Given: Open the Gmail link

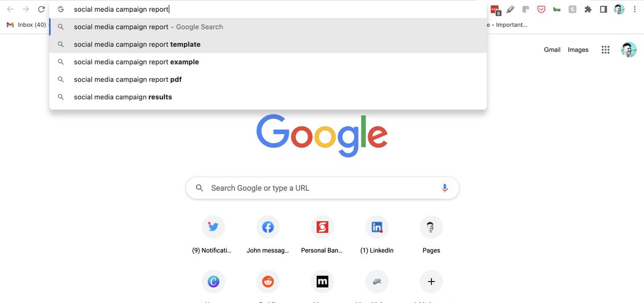Looking at the screenshot, I should [x=552, y=50].
